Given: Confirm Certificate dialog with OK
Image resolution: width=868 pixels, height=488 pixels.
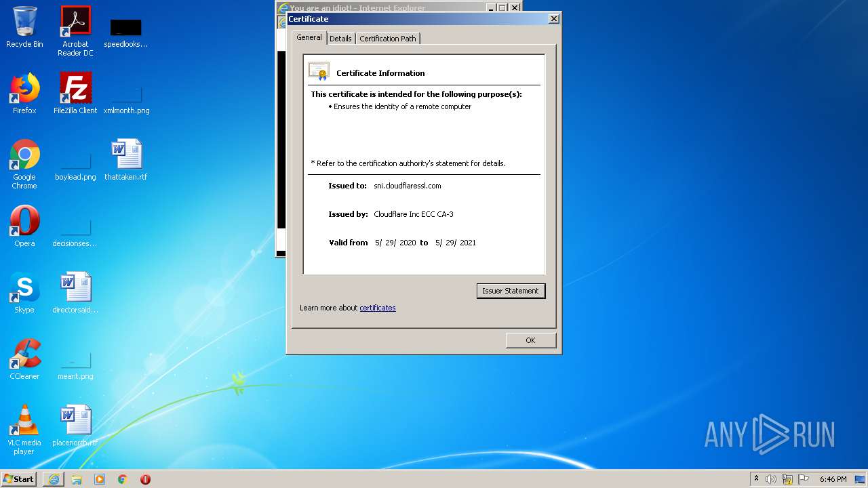Looking at the screenshot, I should point(530,340).
